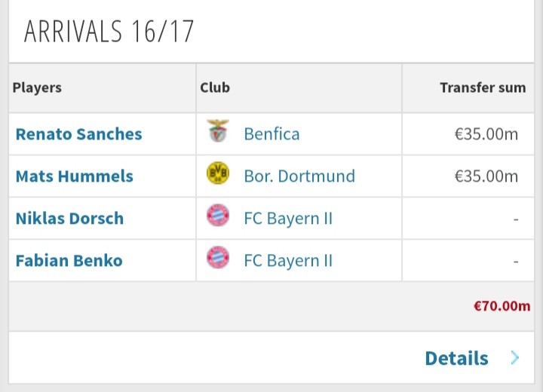543x392 pixels.
Task: Click the €70.00m total transfer sum
Action: click(501, 306)
